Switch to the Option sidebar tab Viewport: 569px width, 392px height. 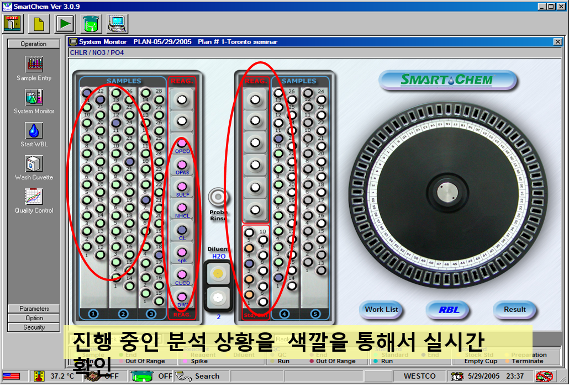(x=34, y=318)
